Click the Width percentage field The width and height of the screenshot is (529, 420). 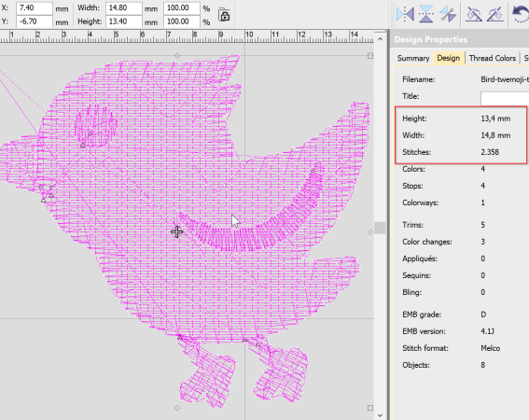pyautogui.click(x=182, y=7)
